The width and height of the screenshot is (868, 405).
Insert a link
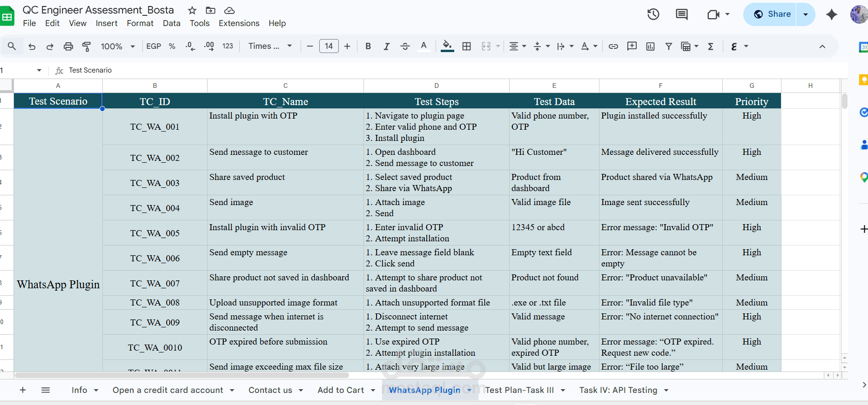pyautogui.click(x=613, y=46)
